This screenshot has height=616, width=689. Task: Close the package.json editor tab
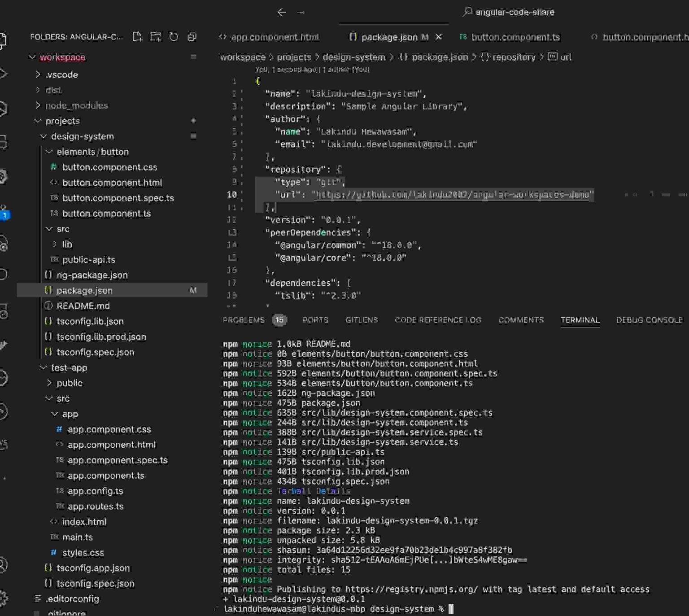point(439,37)
